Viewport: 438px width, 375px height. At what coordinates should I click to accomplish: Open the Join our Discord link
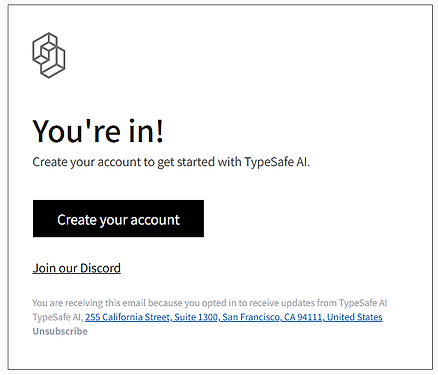pyautogui.click(x=77, y=268)
